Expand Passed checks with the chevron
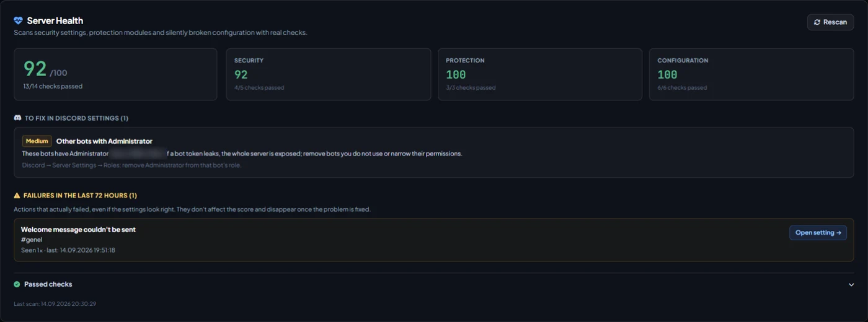 [851, 285]
